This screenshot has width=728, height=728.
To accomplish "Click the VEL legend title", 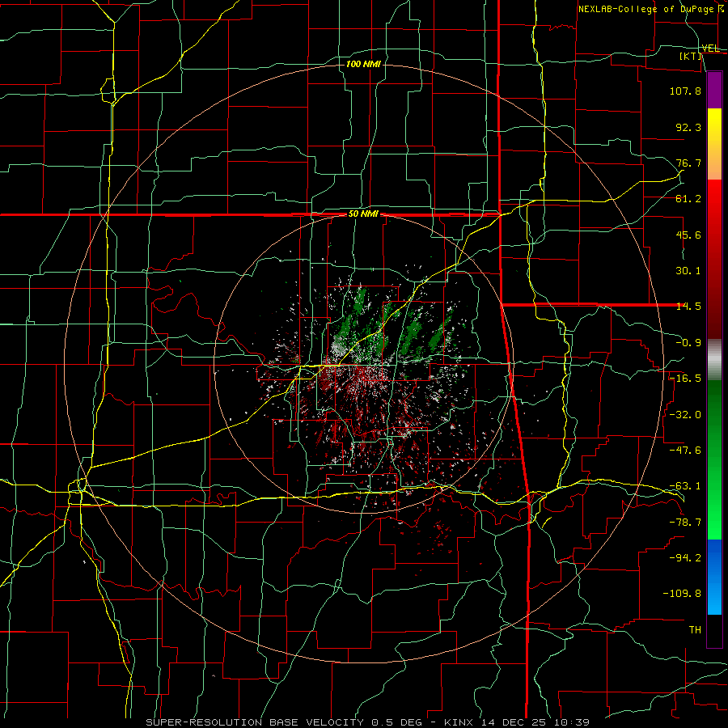I will click(x=711, y=48).
